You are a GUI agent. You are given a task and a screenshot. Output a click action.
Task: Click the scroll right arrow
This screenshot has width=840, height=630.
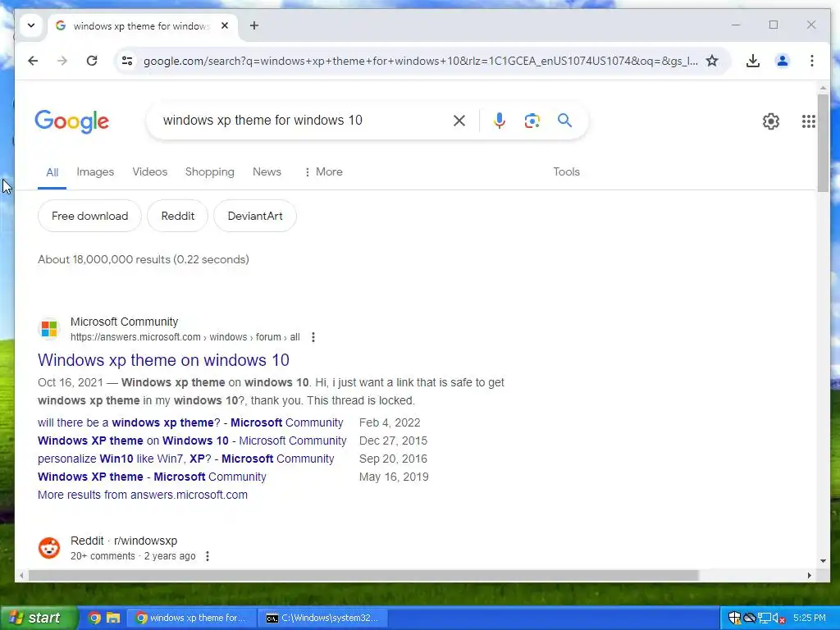pos(810,575)
